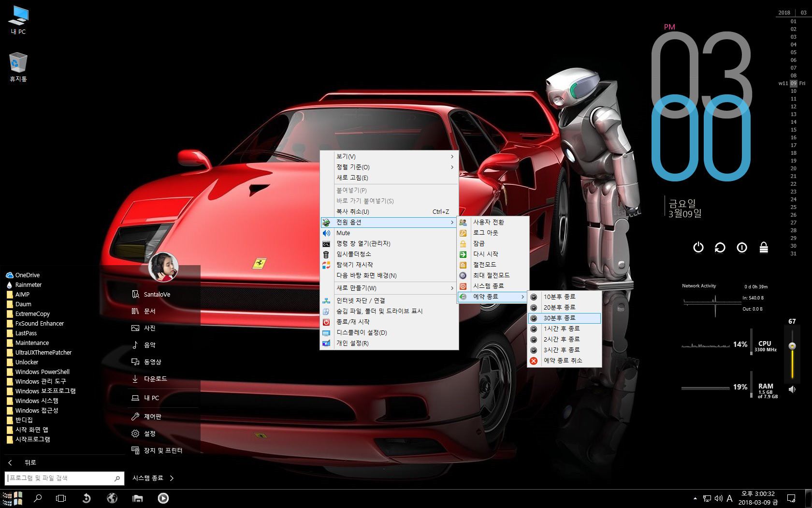Expand the 전원 옵션 submenu
Image resolution: width=812 pixels, height=508 pixels.
389,222
